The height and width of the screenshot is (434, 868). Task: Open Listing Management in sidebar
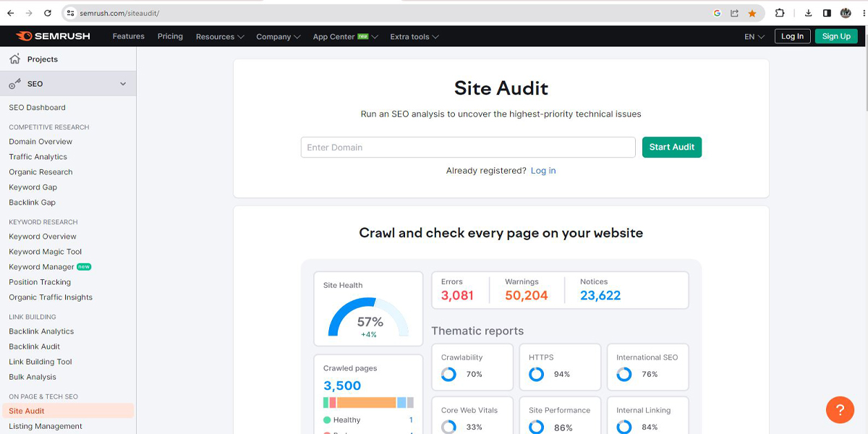click(x=46, y=426)
